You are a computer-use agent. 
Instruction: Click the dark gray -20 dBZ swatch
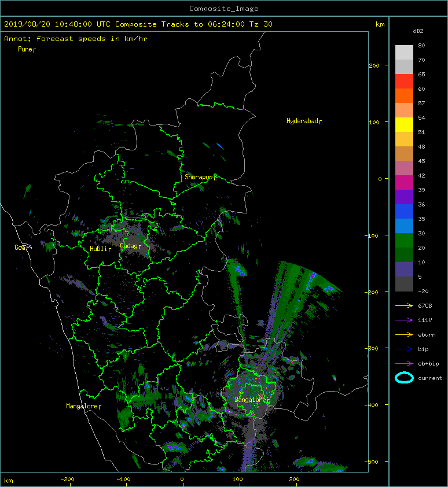(x=404, y=284)
